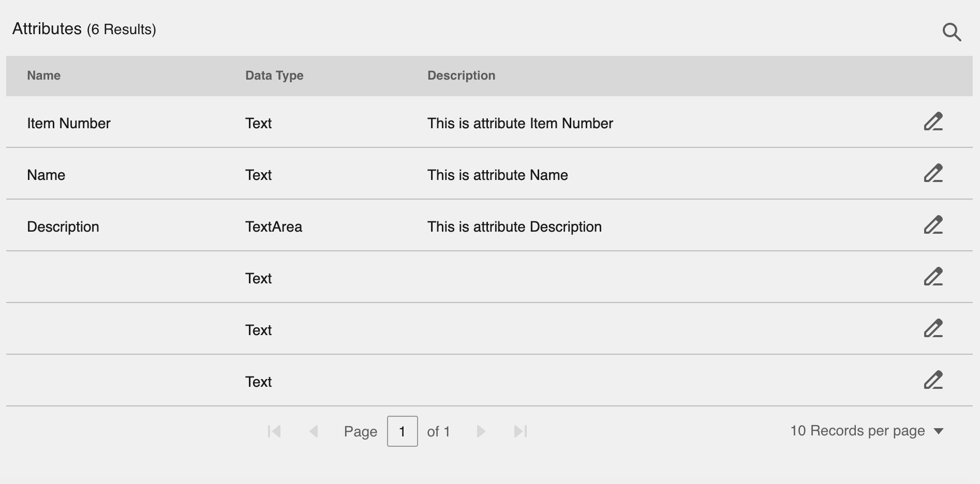Viewport: 980px width, 484px height.
Task: Sort by Data Type column header
Action: coord(274,75)
